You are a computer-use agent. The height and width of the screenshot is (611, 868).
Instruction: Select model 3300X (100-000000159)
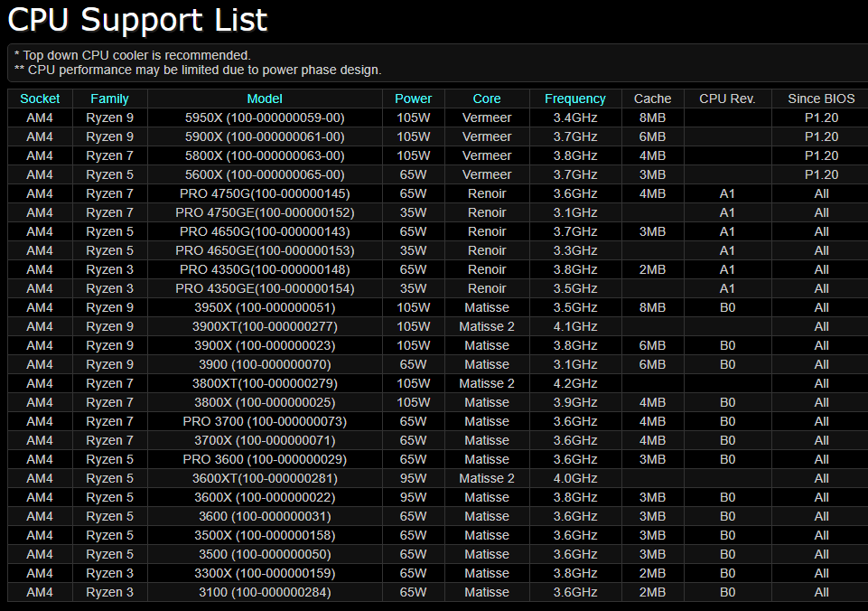coord(265,573)
